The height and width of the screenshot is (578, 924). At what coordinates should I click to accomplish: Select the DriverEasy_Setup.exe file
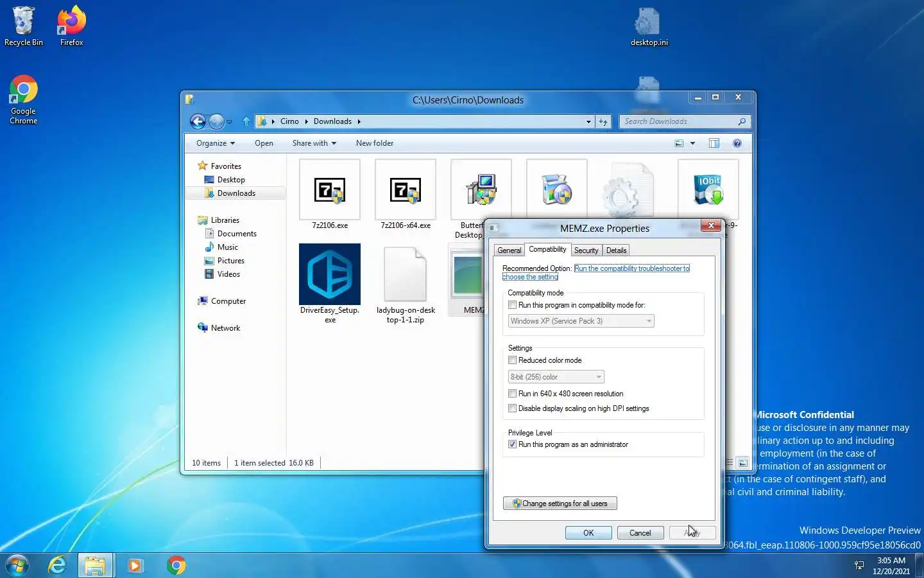coord(330,283)
